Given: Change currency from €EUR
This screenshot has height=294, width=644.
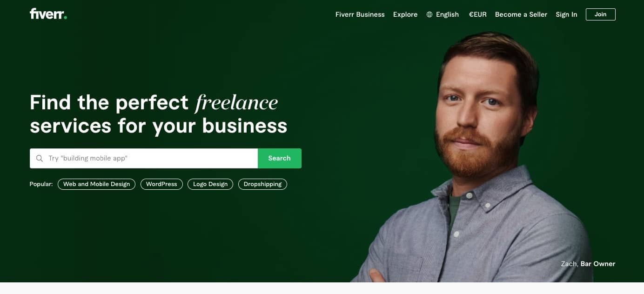Looking at the screenshot, I should [x=478, y=14].
